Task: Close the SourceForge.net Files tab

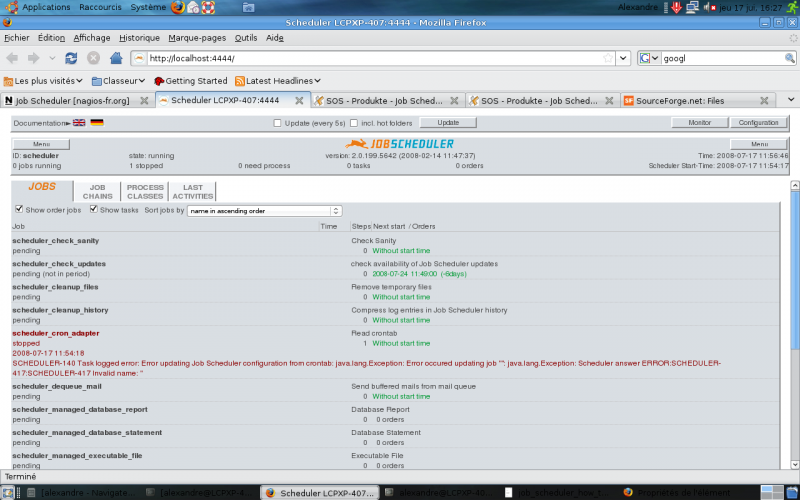Action: coord(764,101)
